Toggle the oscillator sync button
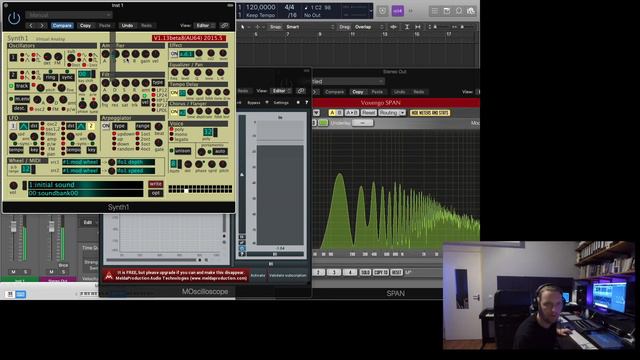Viewport: 640px width, 360px height. (x=67, y=77)
